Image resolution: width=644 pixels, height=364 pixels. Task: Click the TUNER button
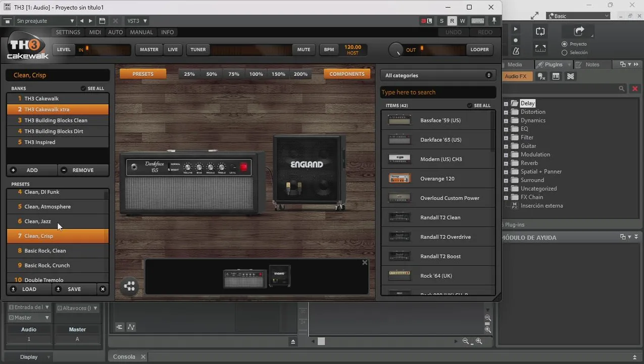(198, 50)
